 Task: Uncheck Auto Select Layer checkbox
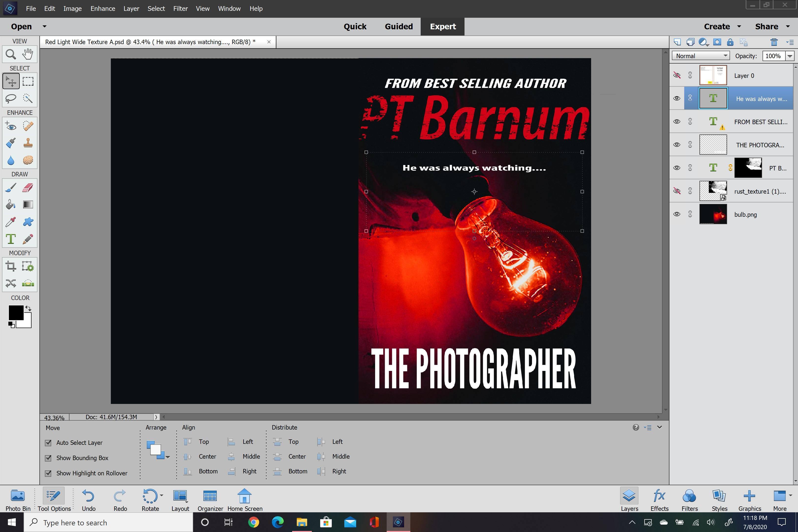(x=48, y=443)
